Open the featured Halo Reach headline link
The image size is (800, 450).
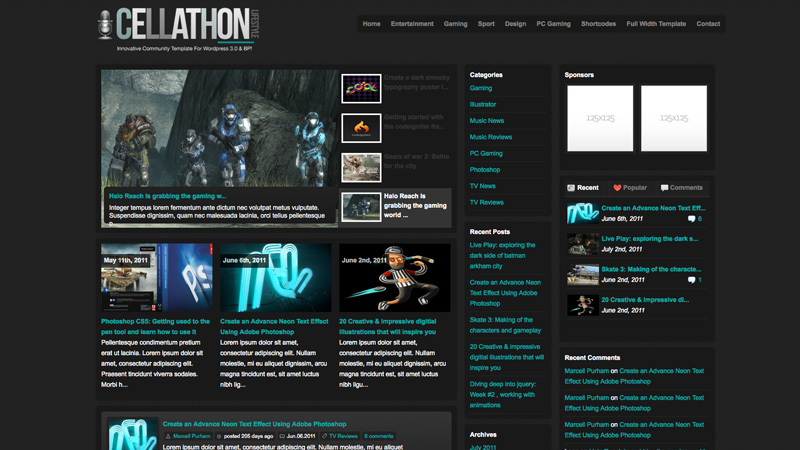[x=167, y=196]
